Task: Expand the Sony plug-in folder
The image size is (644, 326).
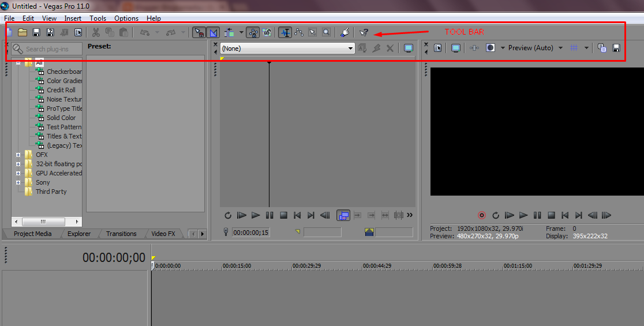Action: click(x=18, y=183)
